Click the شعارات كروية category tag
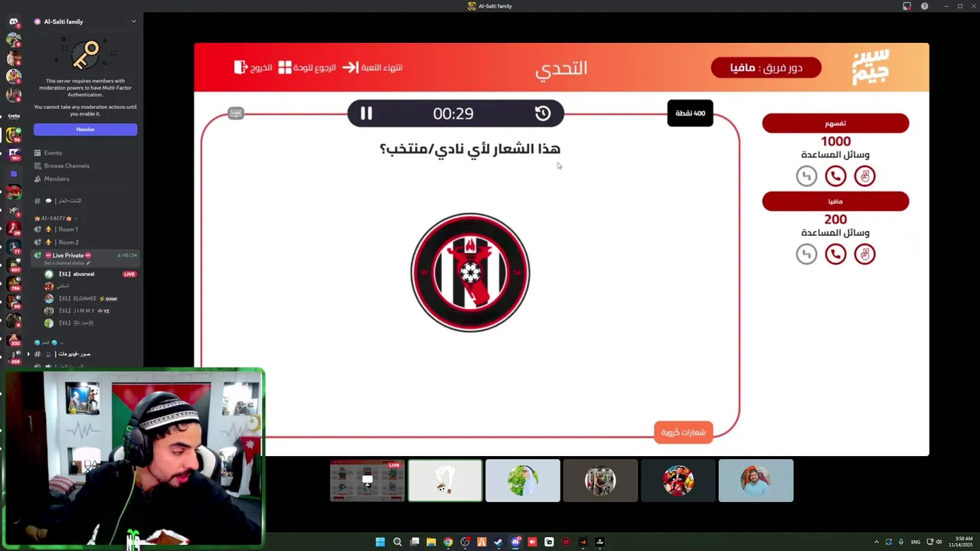The image size is (980, 551). click(683, 432)
